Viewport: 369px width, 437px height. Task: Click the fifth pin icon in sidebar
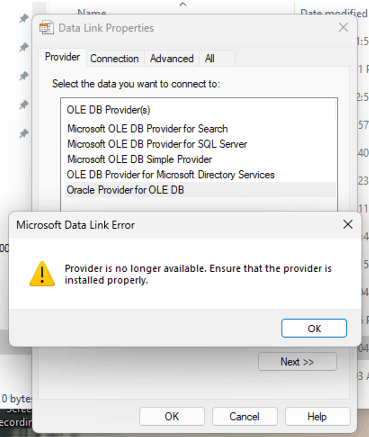[x=24, y=134]
